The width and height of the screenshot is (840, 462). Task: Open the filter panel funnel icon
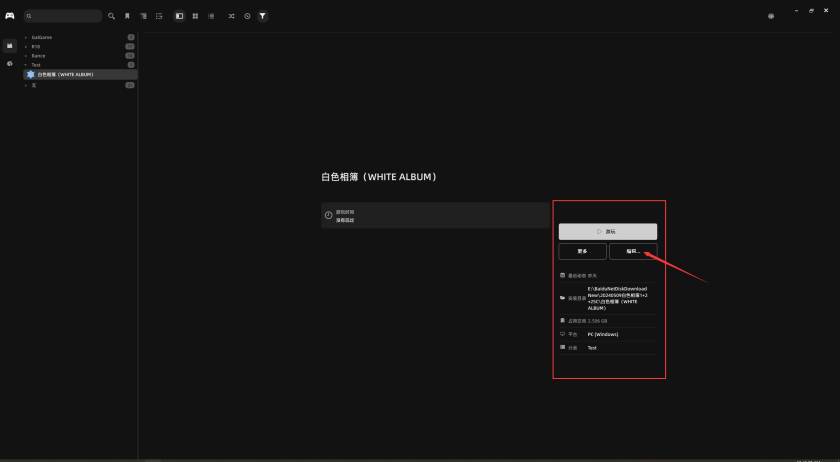point(262,16)
